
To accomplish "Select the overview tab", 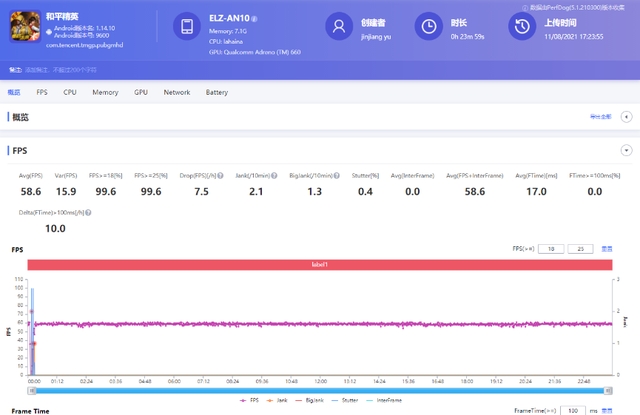I will click(14, 92).
